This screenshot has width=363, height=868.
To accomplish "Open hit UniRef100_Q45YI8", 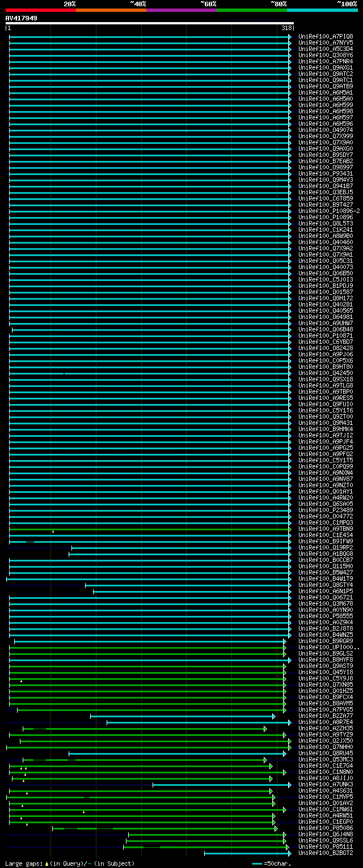I will click(326, 672).
